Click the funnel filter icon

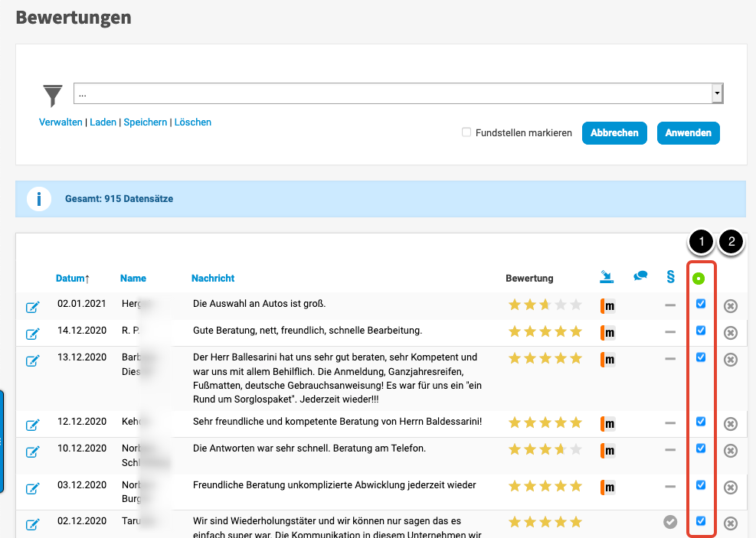point(53,96)
